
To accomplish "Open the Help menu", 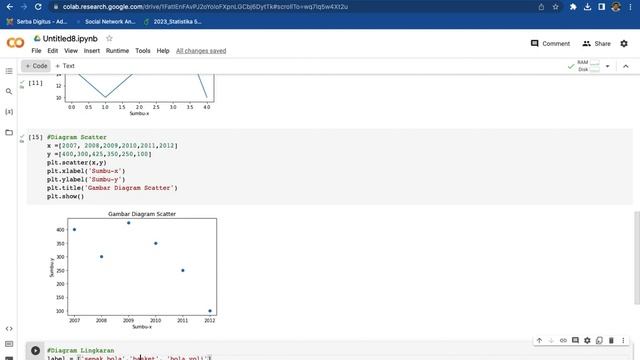I will [163, 51].
